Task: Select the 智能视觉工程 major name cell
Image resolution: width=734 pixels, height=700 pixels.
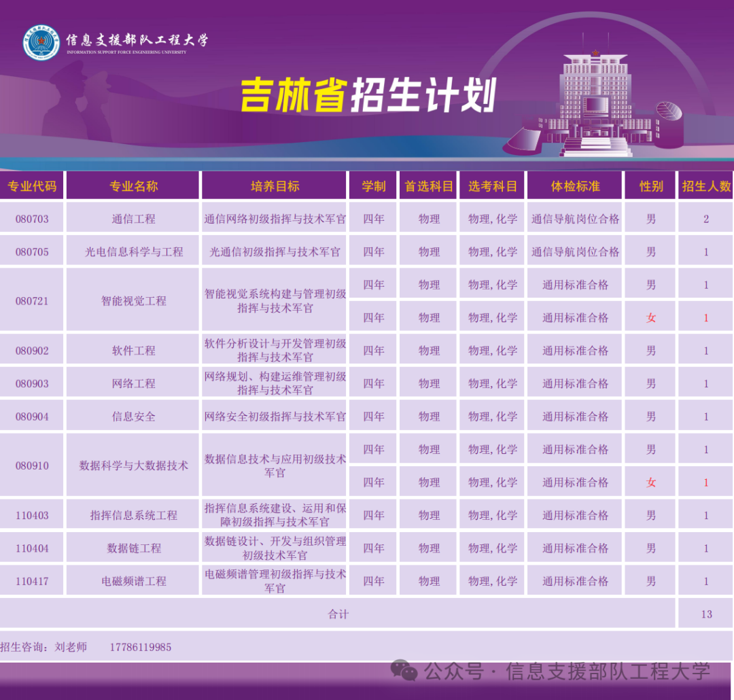Action: (x=133, y=301)
